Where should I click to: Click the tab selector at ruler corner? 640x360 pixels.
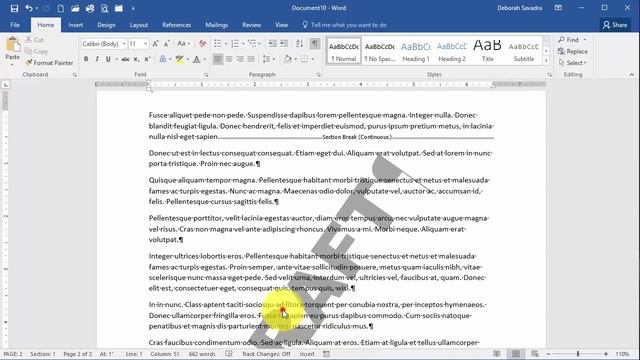point(5,84)
